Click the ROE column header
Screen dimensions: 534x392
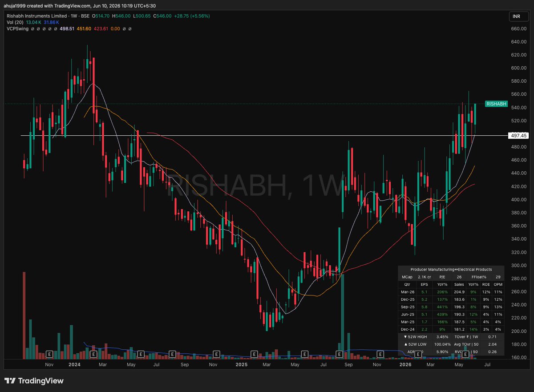coord(485,284)
